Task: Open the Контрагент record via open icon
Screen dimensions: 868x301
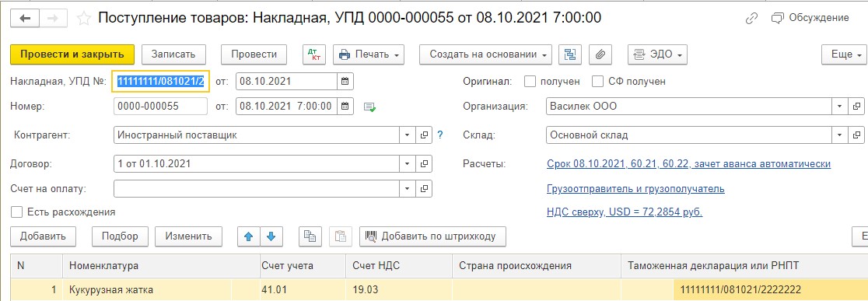Action: (424, 135)
